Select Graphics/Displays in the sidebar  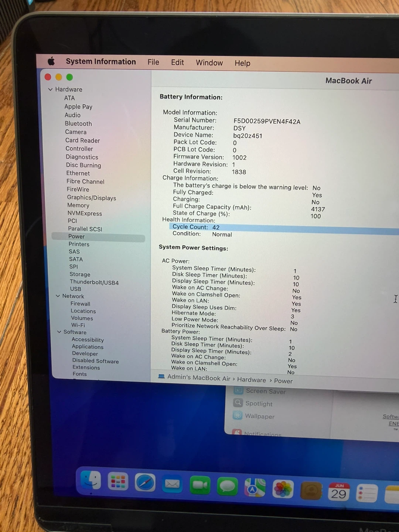pyautogui.click(x=92, y=198)
